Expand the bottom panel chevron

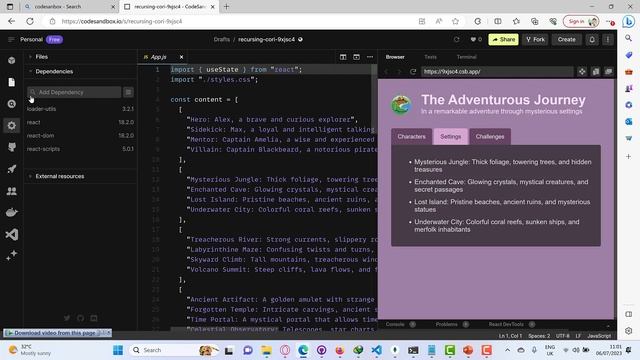click(x=608, y=325)
